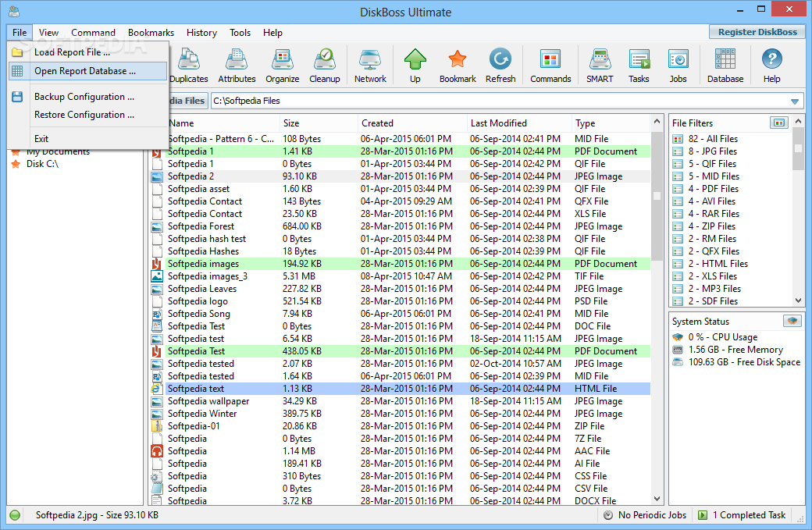Image resolution: width=812 pixels, height=530 pixels.
Task: Click the Backup Configuration floppy disk icon
Action: (x=17, y=97)
